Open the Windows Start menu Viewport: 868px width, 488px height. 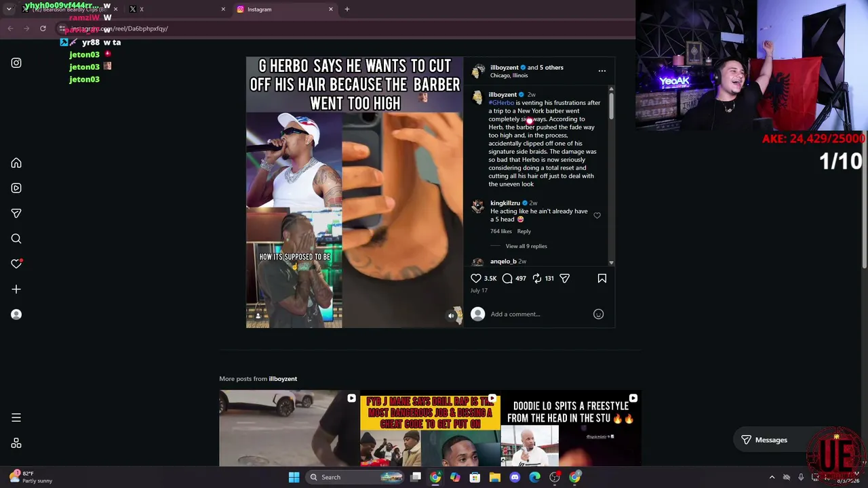tap(294, 477)
